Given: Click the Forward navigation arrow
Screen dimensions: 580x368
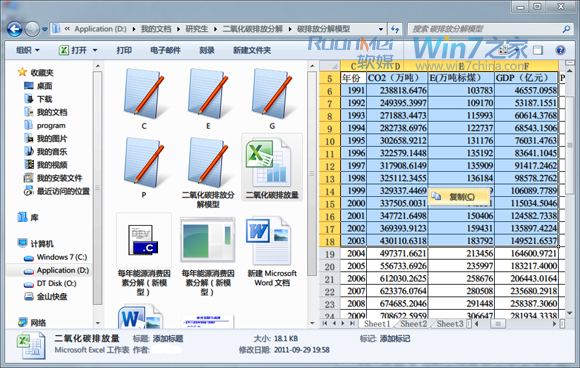Looking at the screenshot, I should 32,29.
